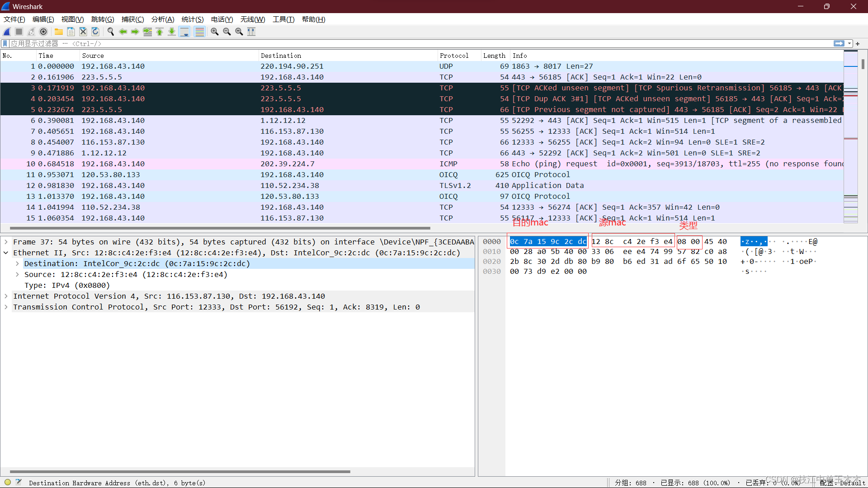Screen dimensions: 868x488
Task: Click go to specified packet icon
Action: click(147, 32)
